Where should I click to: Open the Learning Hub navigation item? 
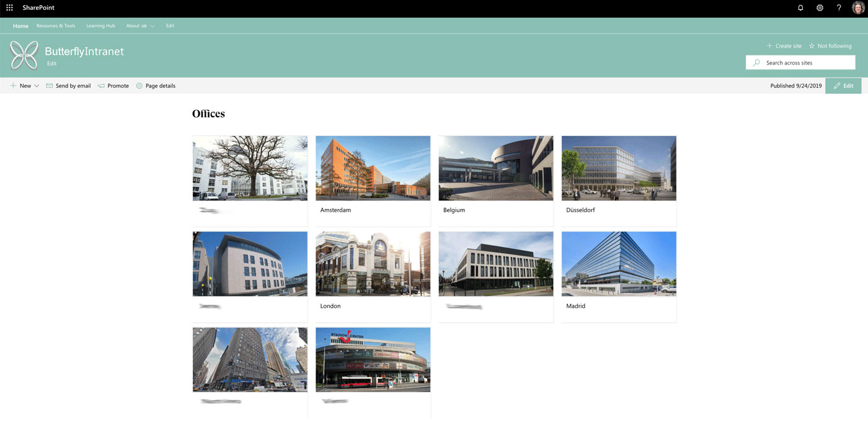tap(100, 25)
